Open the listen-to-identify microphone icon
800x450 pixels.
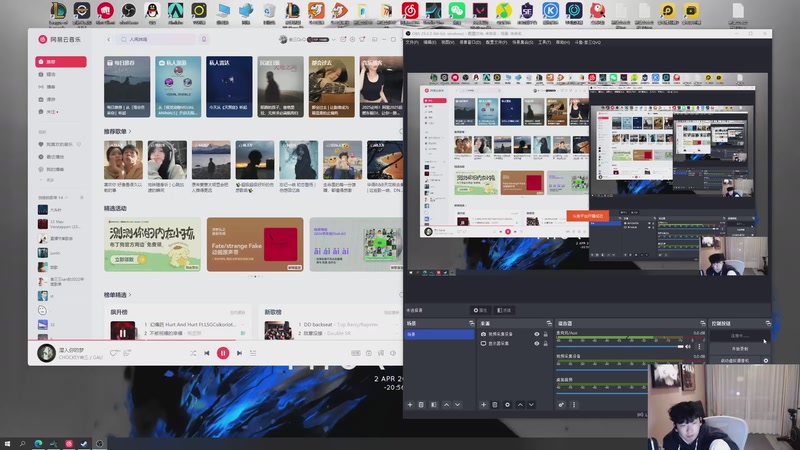pyautogui.click(x=204, y=39)
